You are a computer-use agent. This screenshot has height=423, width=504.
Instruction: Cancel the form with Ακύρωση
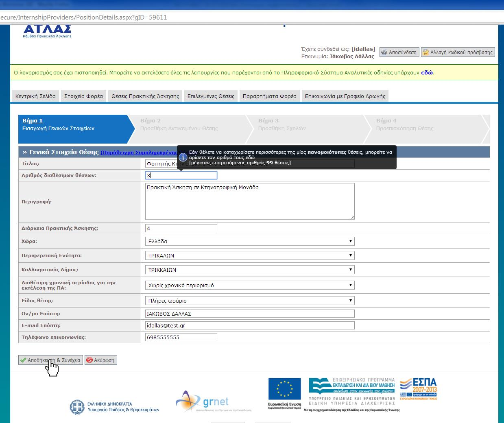pyautogui.click(x=101, y=360)
